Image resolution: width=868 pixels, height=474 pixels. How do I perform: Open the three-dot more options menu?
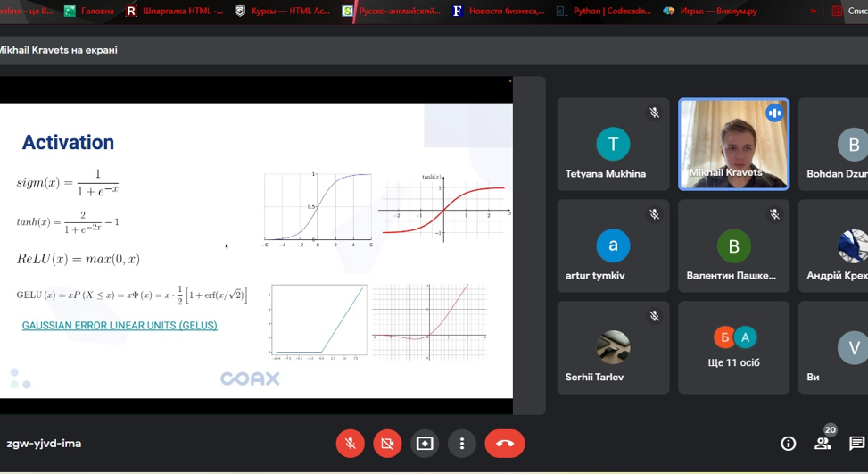[x=461, y=444]
